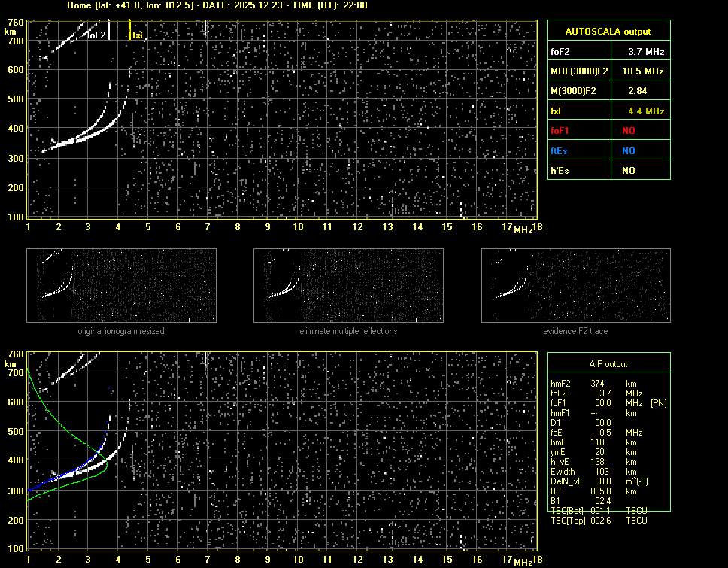The height and width of the screenshot is (568, 728).
Task: Select the 'eliminate multiple reflections' thumbnail
Action: (x=348, y=287)
